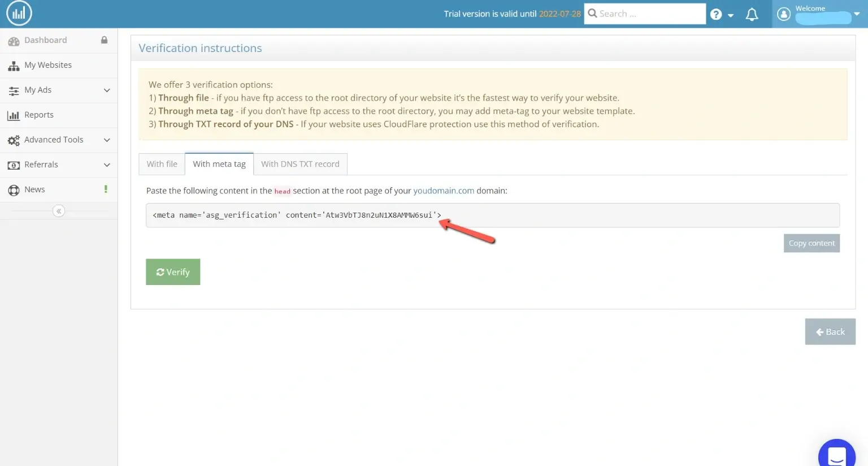The image size is (868, 466).
Task: Click the Copy content button
Action: [811, 243]
